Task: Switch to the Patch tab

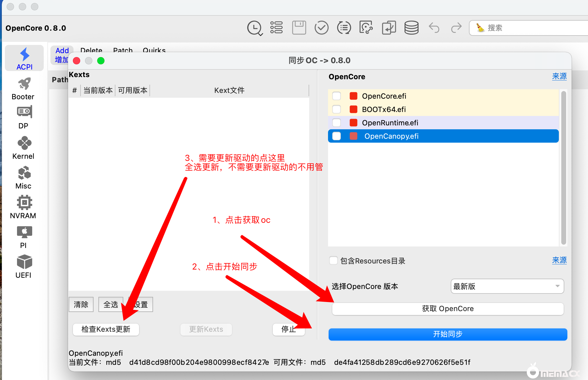Action: [123, 50]
